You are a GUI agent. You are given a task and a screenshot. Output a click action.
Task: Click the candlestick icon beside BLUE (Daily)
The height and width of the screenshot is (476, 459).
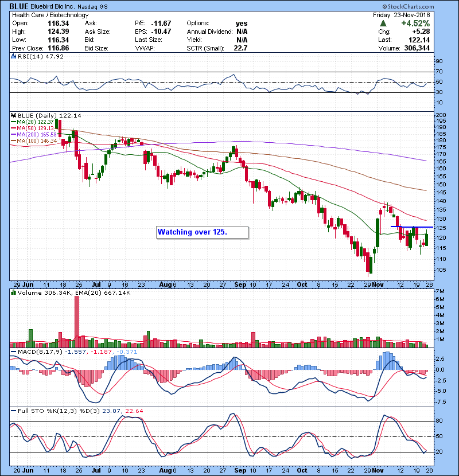click(x=13, y=115)
